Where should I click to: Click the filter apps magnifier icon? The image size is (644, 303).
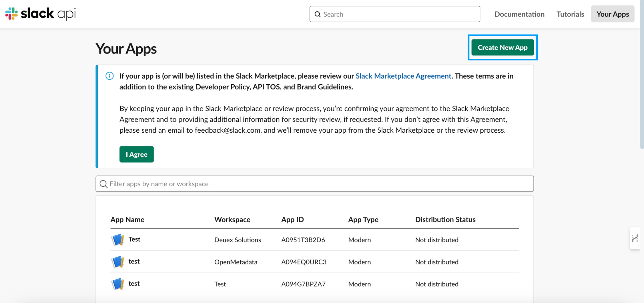tap(104, 184)
